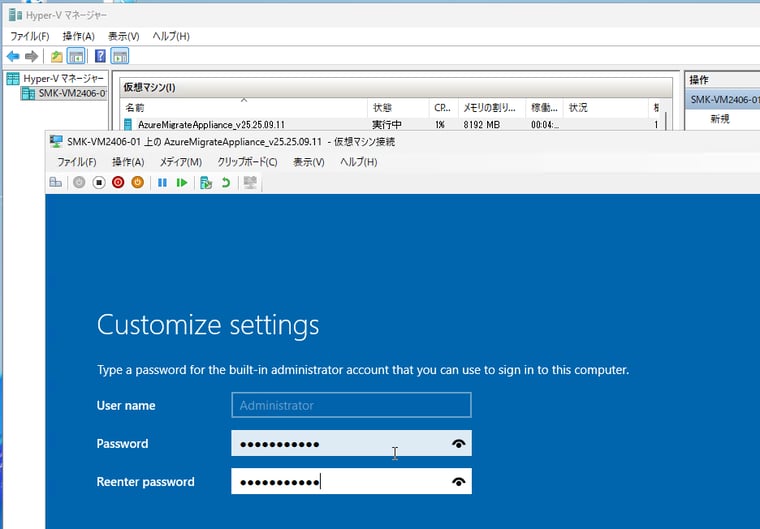Click the 8192 MB memory cell
The image size is (760, 529).
(481, 125)
